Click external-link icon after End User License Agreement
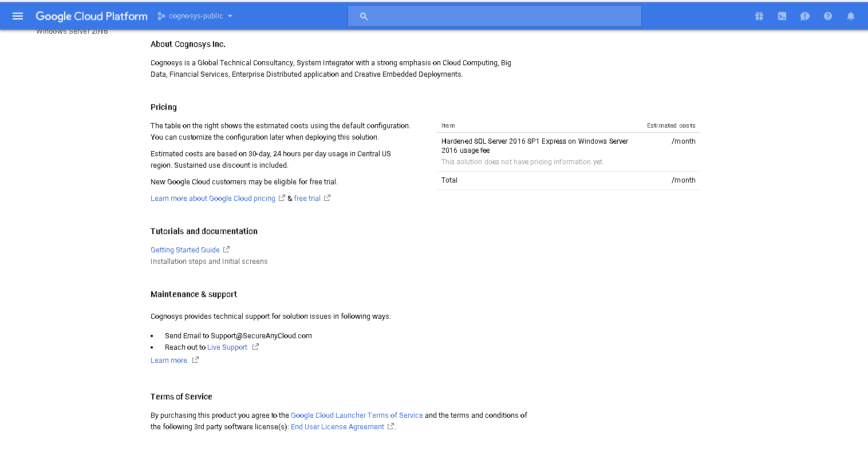The height and width of the screenshot is (455, 868). point(390,426)
